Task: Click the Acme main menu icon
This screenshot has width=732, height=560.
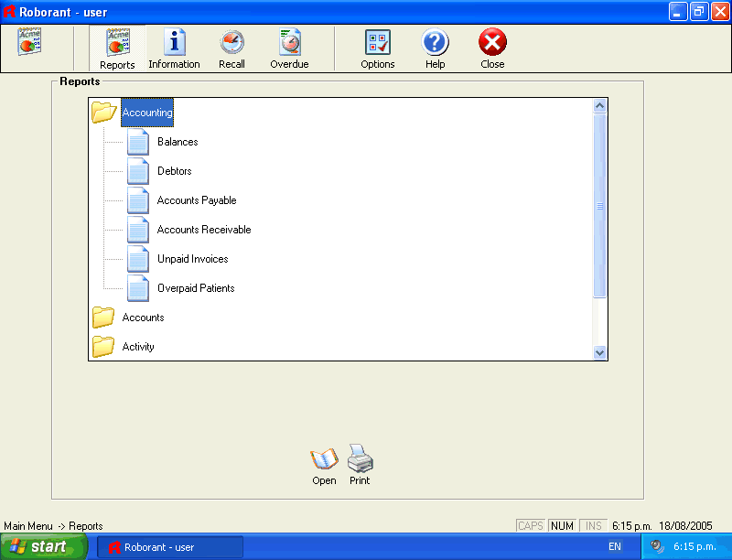Action: pos(29,41)
